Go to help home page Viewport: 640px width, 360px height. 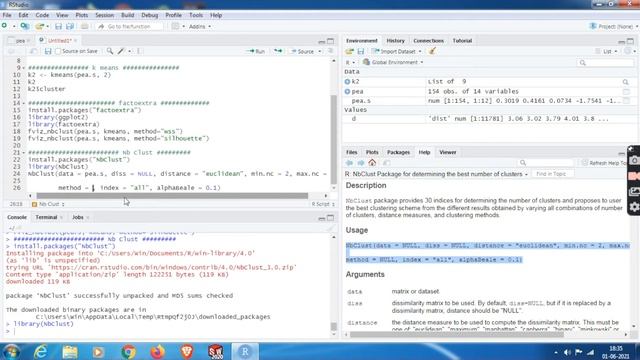(372, 162)
